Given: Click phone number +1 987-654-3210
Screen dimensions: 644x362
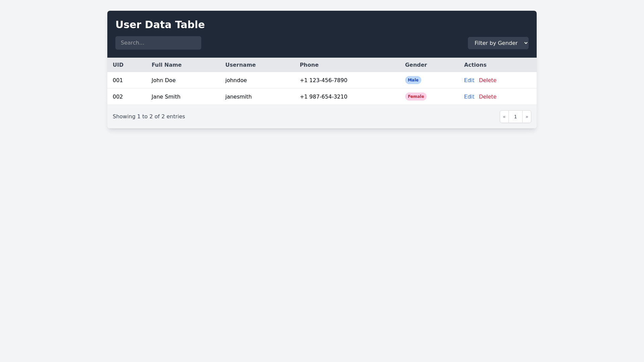Looking at the screenshot, I should (323, 97).
